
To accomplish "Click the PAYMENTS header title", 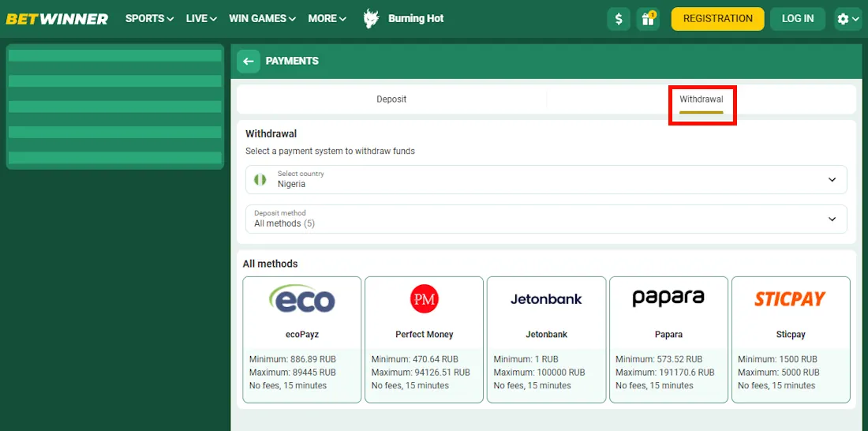I will click(292, 61).
